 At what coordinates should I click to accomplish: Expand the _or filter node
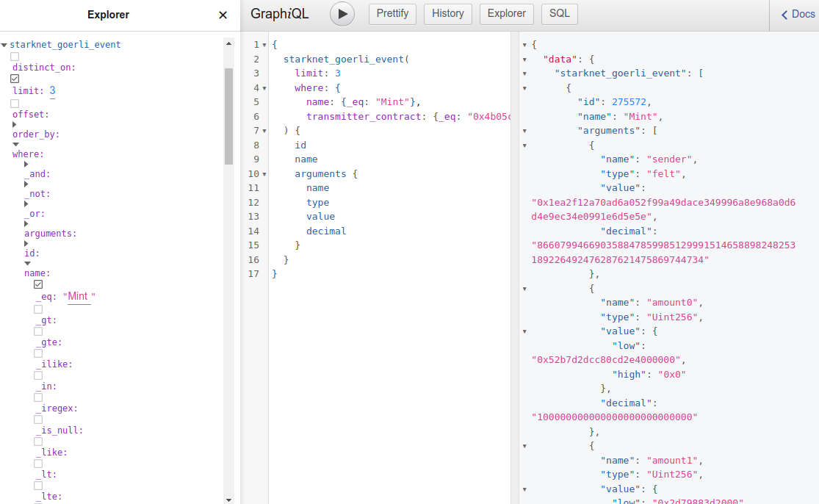point(26,204)
